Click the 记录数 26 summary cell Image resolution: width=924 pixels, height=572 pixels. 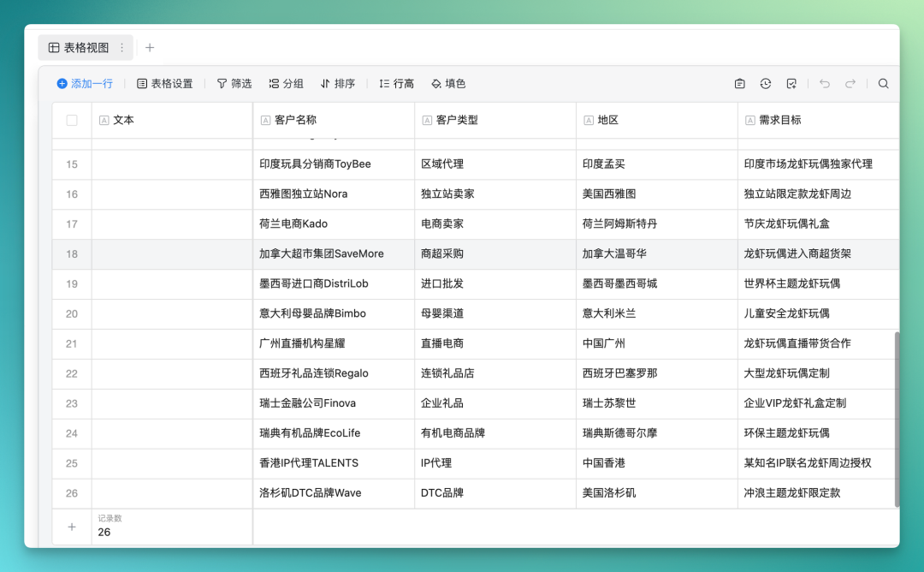(172, 527)
